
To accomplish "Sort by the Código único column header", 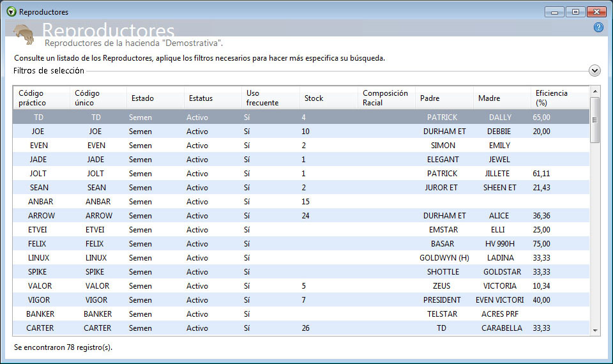I will 98,98.
